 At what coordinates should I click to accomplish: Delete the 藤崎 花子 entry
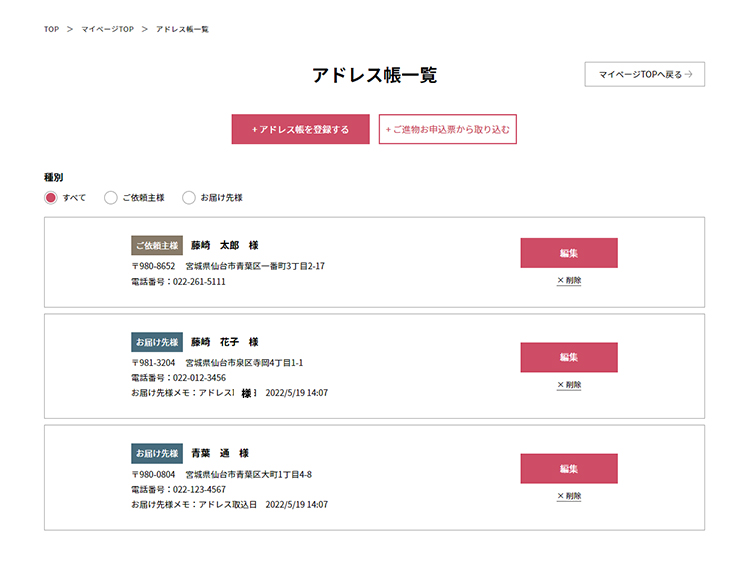tap(568, 385)
